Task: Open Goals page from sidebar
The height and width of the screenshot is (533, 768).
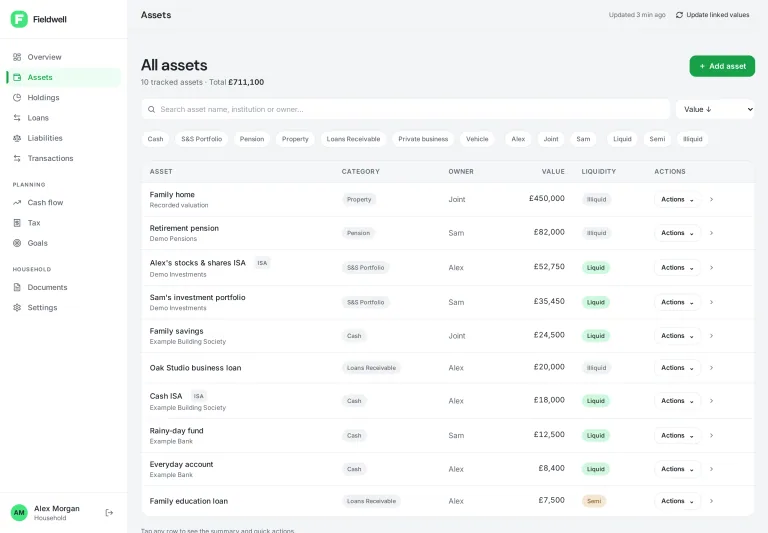Action: pos(64,243)
